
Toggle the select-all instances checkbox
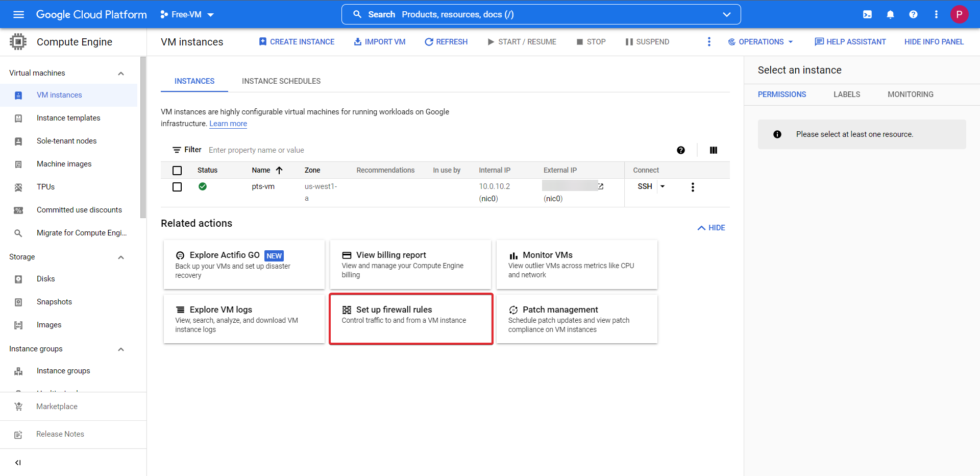[x=177, y=170]
